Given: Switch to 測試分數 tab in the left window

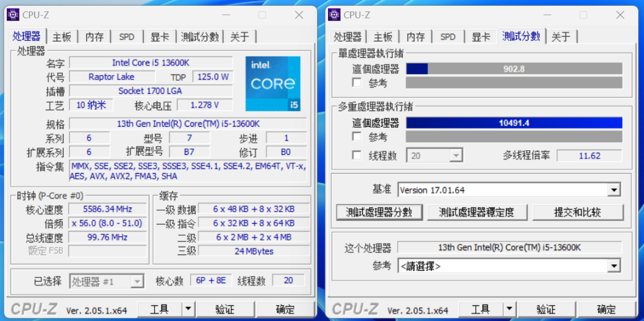Looking at the screenshot, I should [x=200, y=37].
